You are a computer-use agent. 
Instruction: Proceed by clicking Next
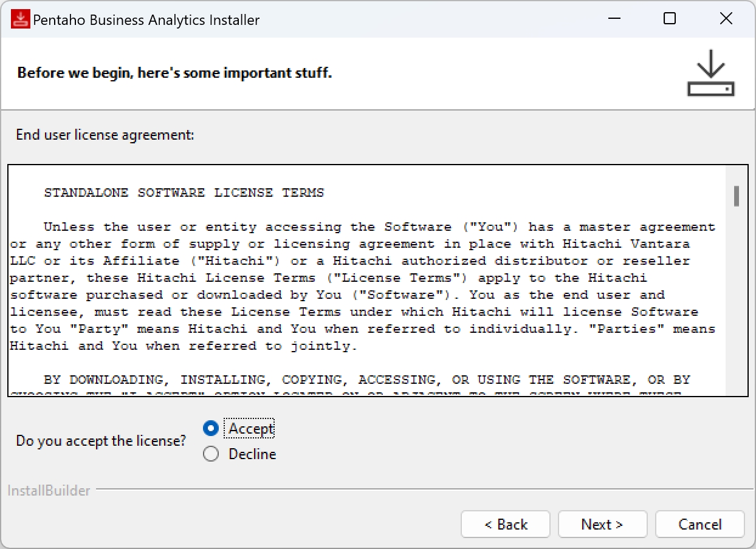point(602,524)
